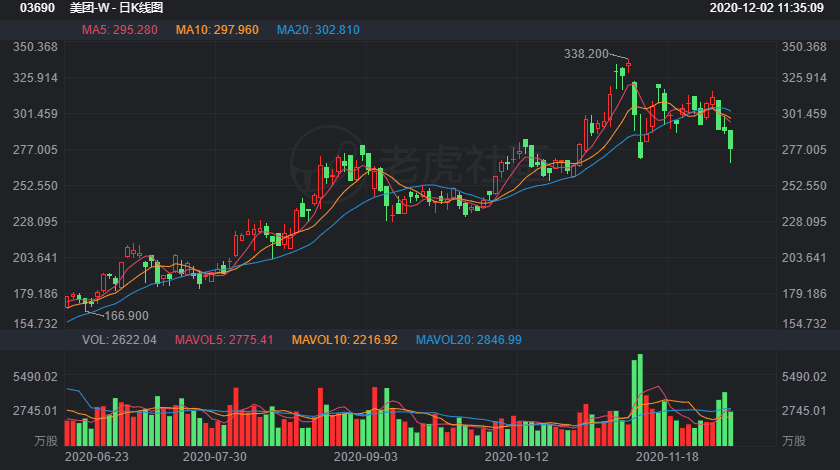
Task: Select the MA10: 297.960 indicator label
Action: click(217, 30)
